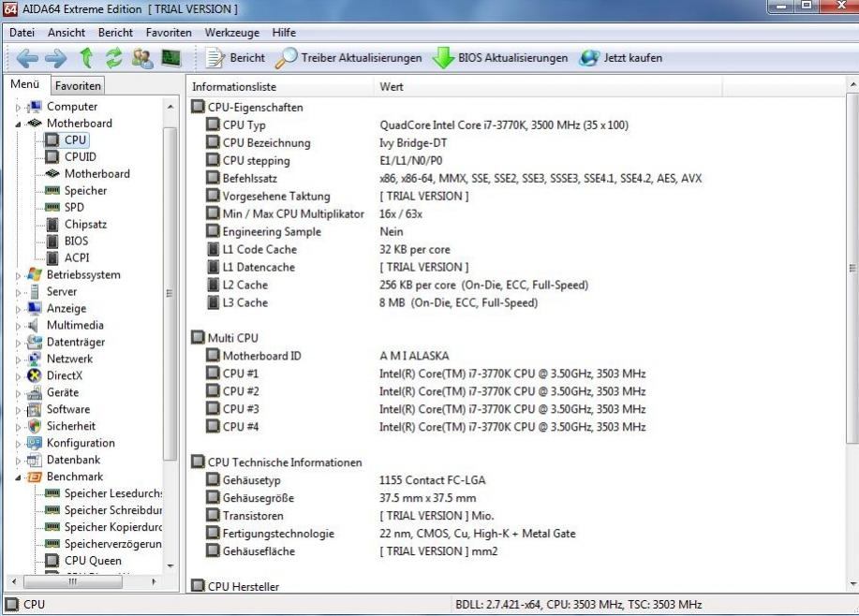This screenshot has width=859, height=616.
Task: Expand the Betriebssystem tree node
Action: (18, 276)
